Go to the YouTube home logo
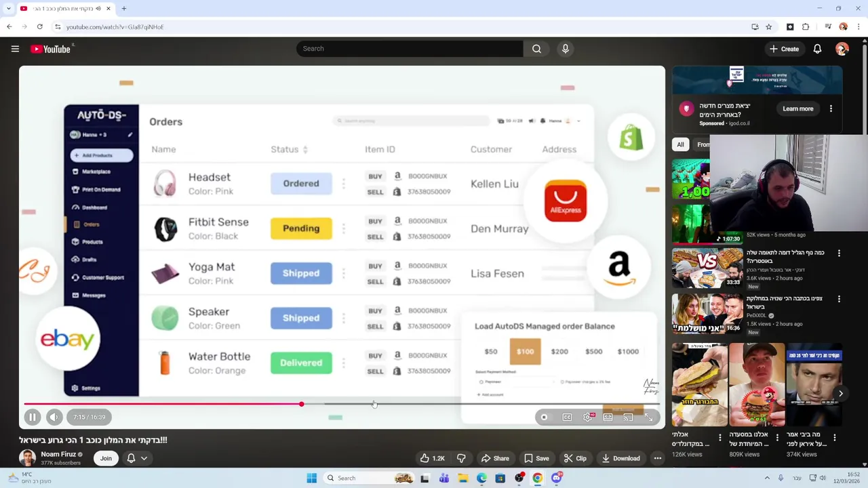868x488 pixels. coord(51,49)
